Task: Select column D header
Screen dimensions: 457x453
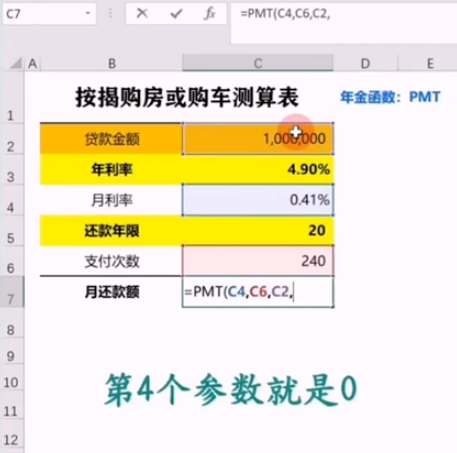Action: pyautogui.click(x=365, y=63)
